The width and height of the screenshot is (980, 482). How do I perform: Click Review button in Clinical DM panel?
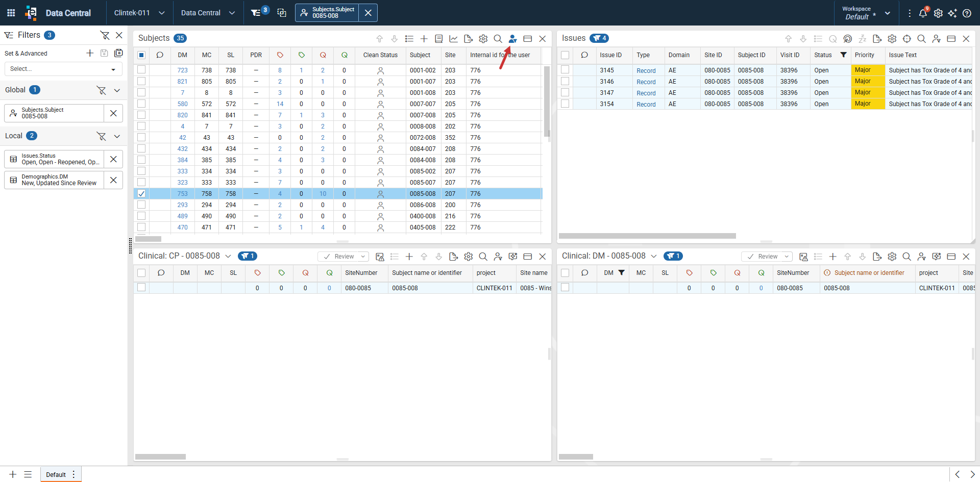tap(762, 257)
